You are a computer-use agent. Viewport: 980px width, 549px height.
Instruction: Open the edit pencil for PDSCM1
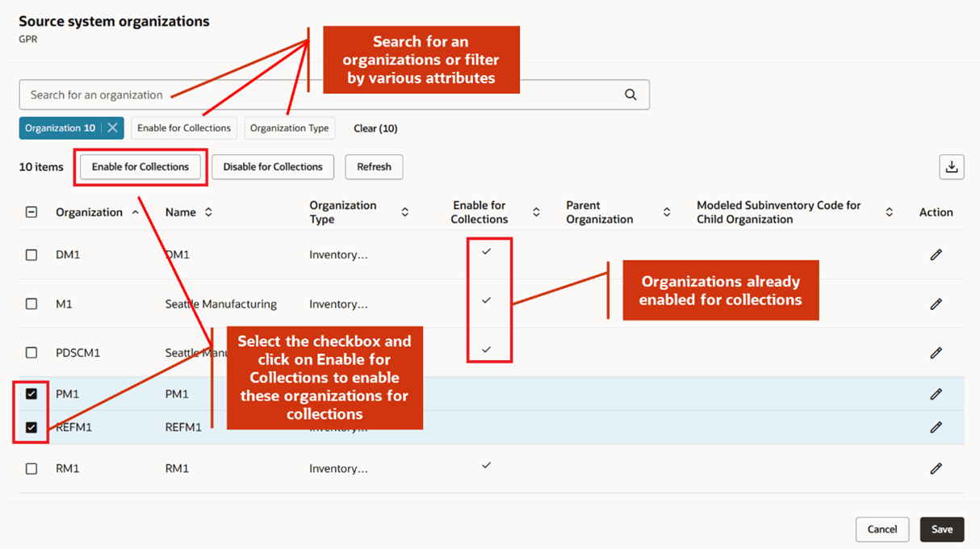tap(936, 353)
